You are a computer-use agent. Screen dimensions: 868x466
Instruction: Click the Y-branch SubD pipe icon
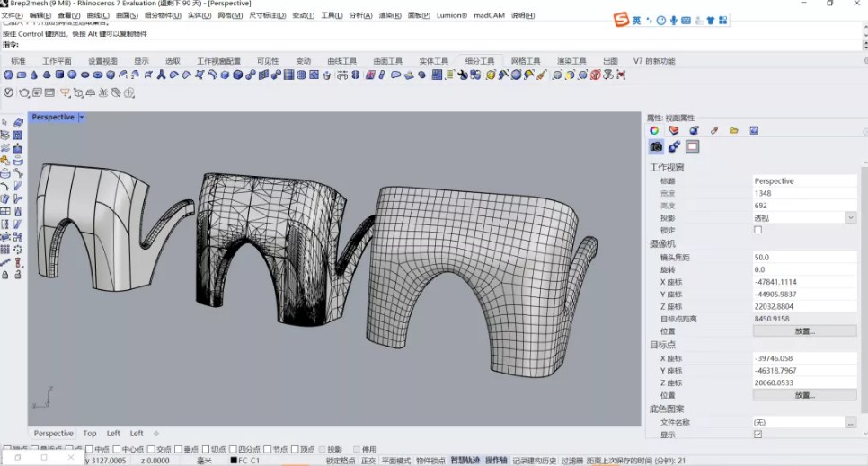[161, 75]
